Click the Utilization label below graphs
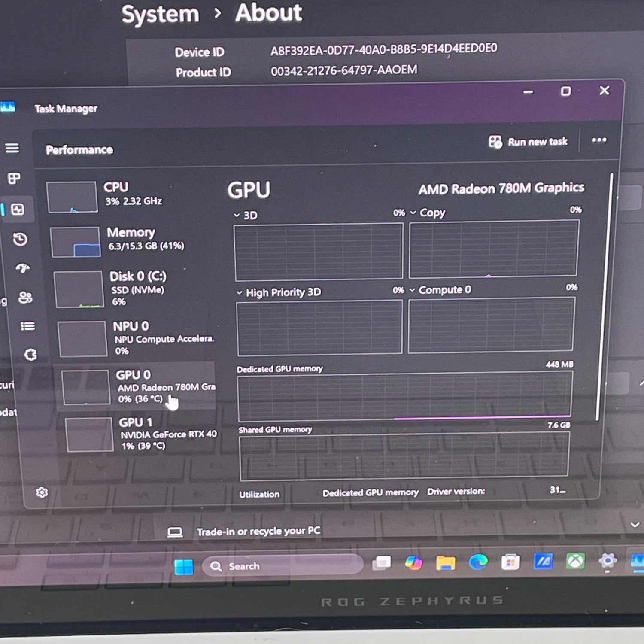Image resolution: width=644 pixels, height=644 pixels. click(x=259, y=494)
